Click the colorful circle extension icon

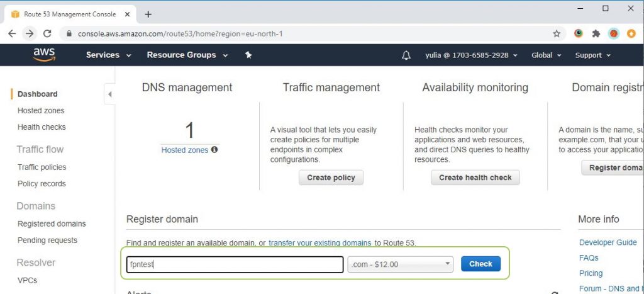click(x=579, y=34)
